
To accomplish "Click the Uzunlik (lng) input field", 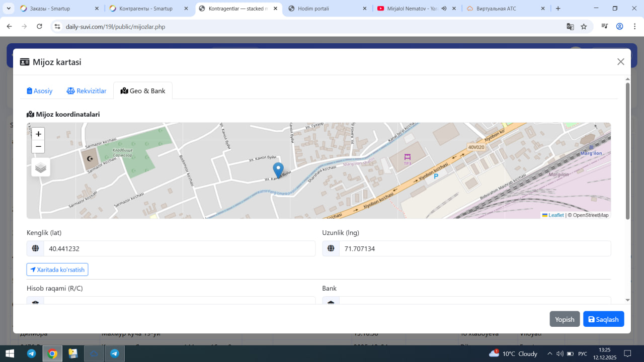I will pos(474,248).
